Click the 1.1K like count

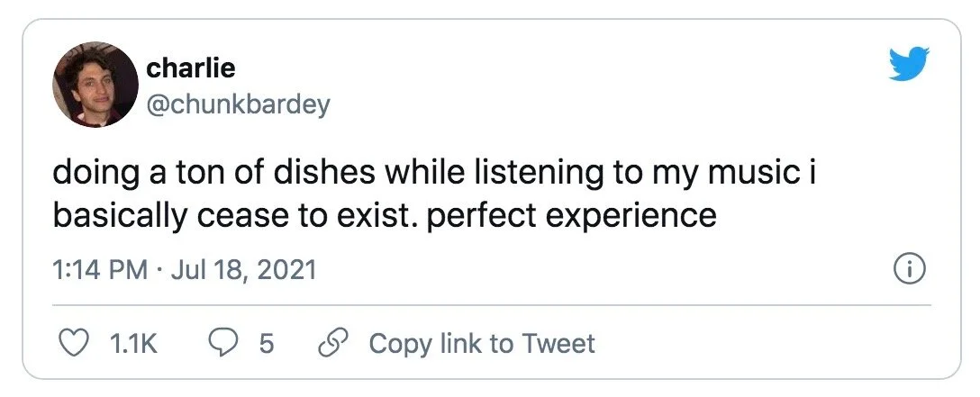[132, 344]
